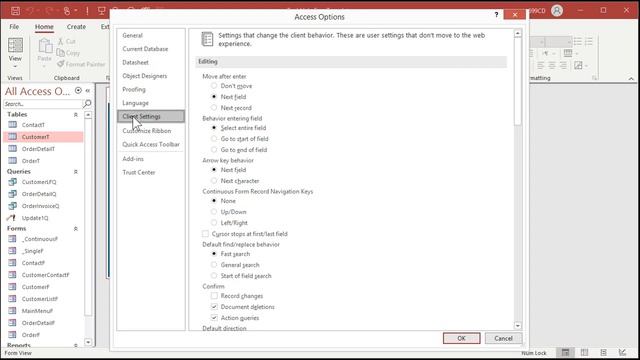Select the CustomerT table row
640x360 pixels.
43,137
